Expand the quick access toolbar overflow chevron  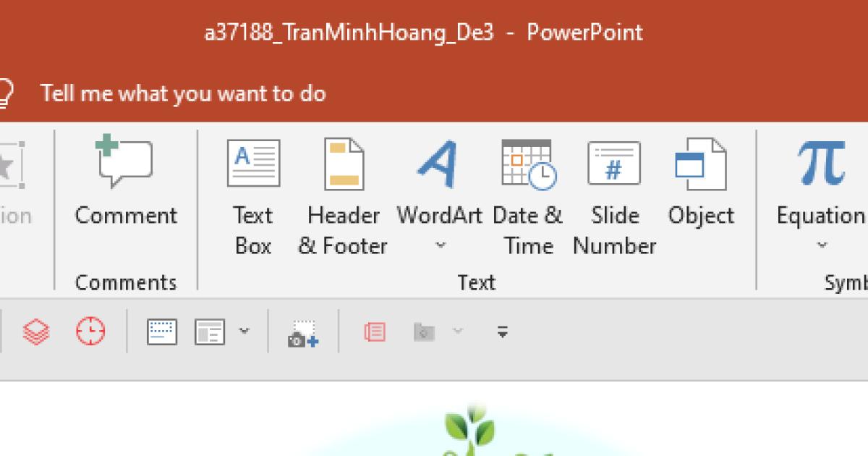click(501, 332)
